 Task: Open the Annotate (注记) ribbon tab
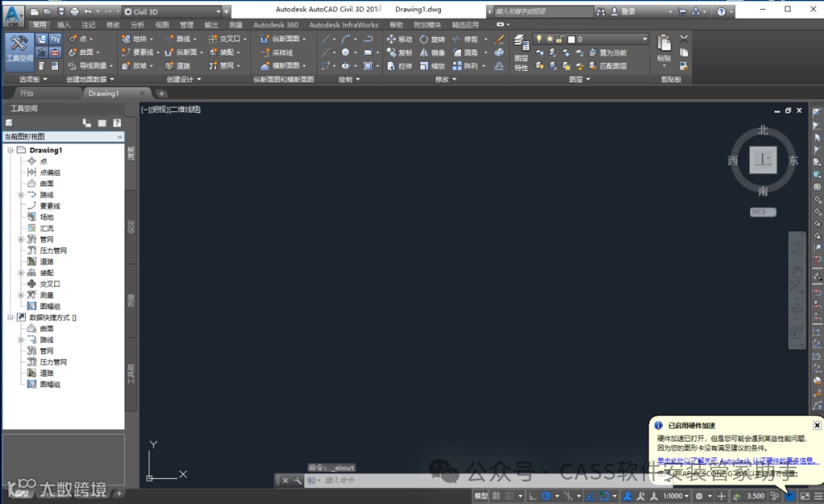pyautogui.click(x=89, y=24)
